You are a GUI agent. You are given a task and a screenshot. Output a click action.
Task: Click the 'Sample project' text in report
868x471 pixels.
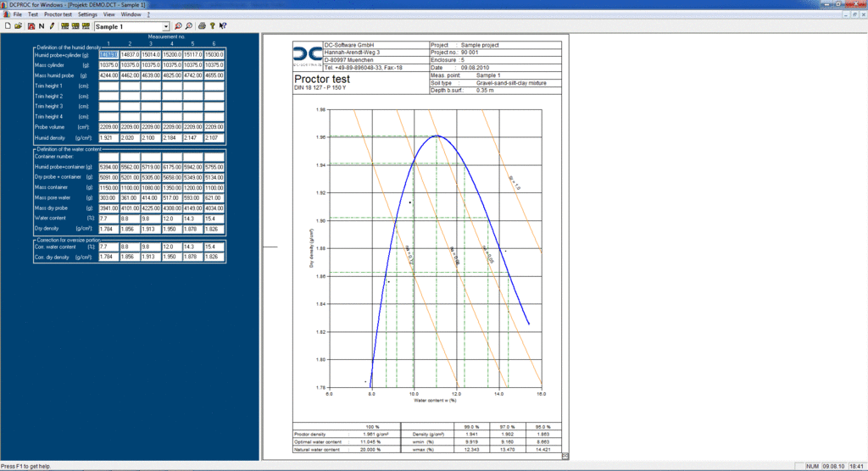480,45
